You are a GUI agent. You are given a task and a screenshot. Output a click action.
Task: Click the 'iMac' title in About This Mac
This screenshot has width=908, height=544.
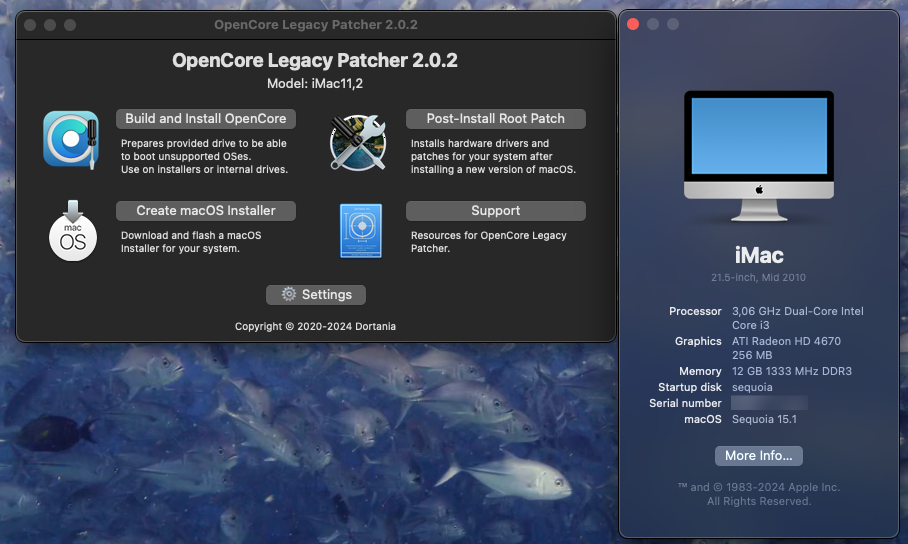pos(759,255)
